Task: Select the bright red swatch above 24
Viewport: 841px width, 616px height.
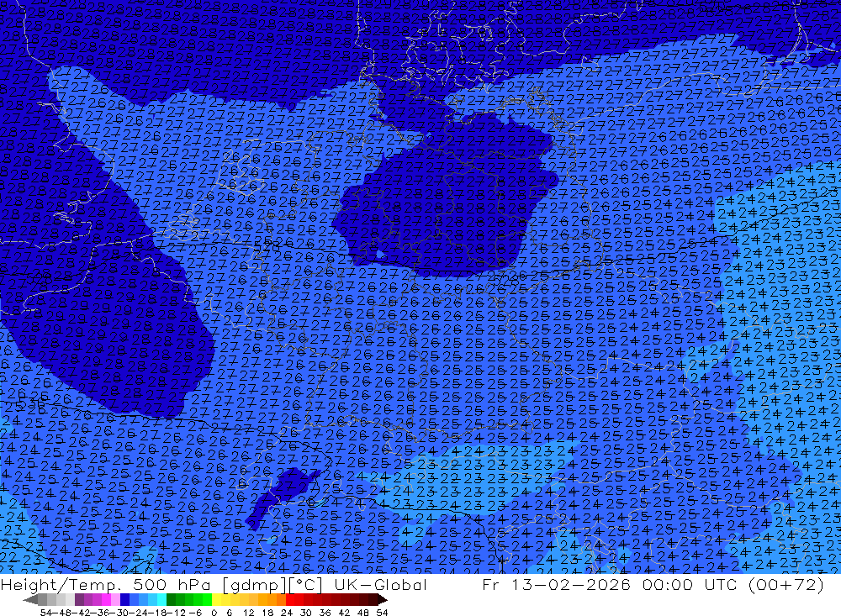Action: pyautogui.click(x=290, y=599)
